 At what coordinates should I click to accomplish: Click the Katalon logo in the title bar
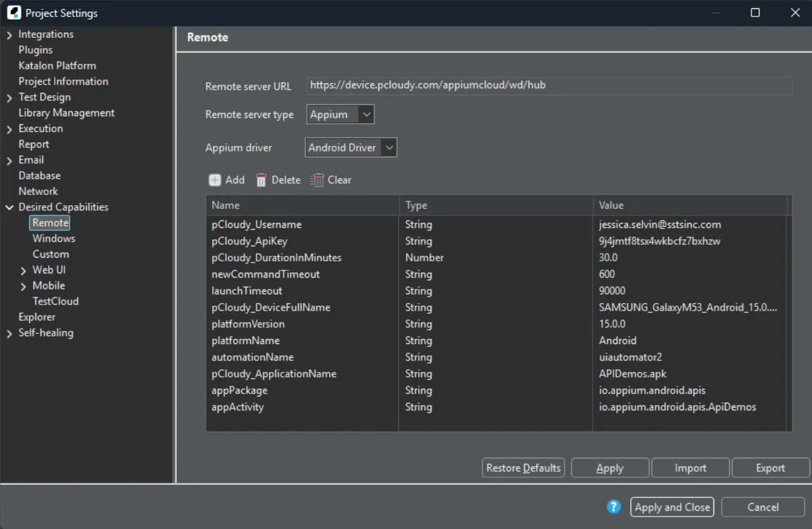(x=14, y=13)
